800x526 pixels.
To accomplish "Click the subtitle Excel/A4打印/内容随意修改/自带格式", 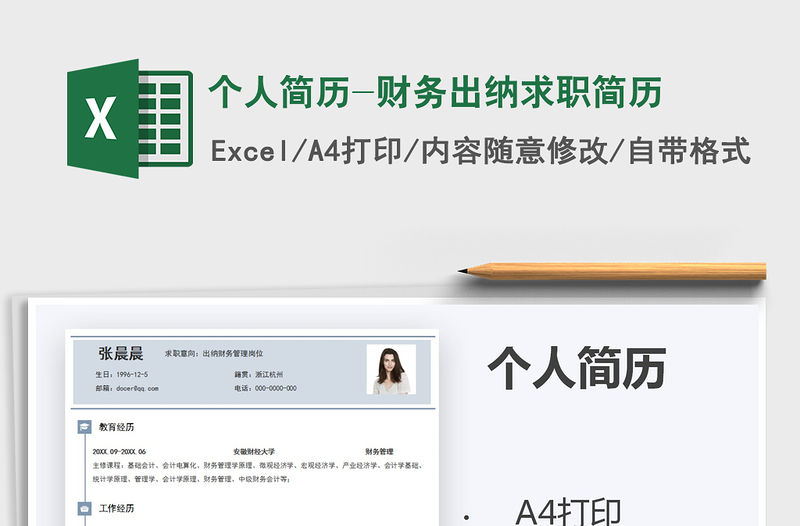I will 480,151.
